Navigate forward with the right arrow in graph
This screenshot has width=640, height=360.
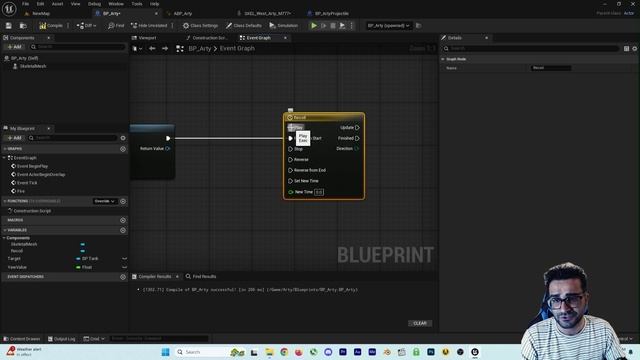click(165, 49)
